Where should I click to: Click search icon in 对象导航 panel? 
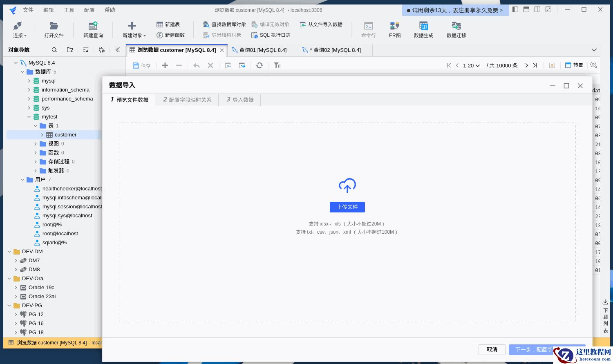pos(54,50)
